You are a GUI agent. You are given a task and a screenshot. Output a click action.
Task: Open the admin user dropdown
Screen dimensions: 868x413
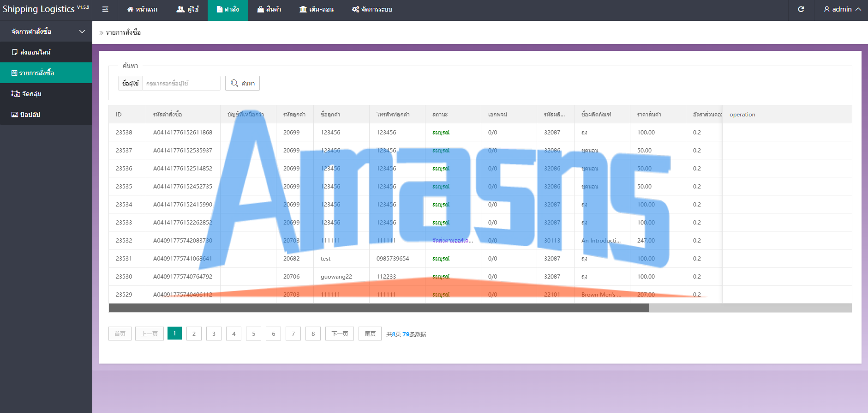[x=843, y=9]
